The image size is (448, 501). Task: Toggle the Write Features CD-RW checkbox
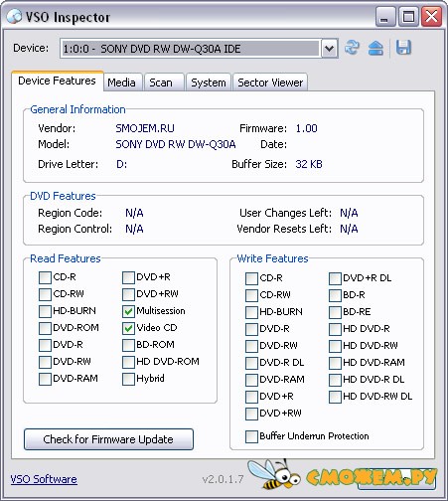click(251, 295)
